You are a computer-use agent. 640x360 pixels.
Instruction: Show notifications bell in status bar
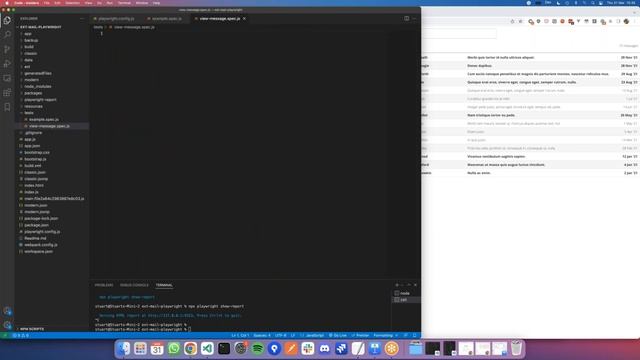[x=415, y=336]
